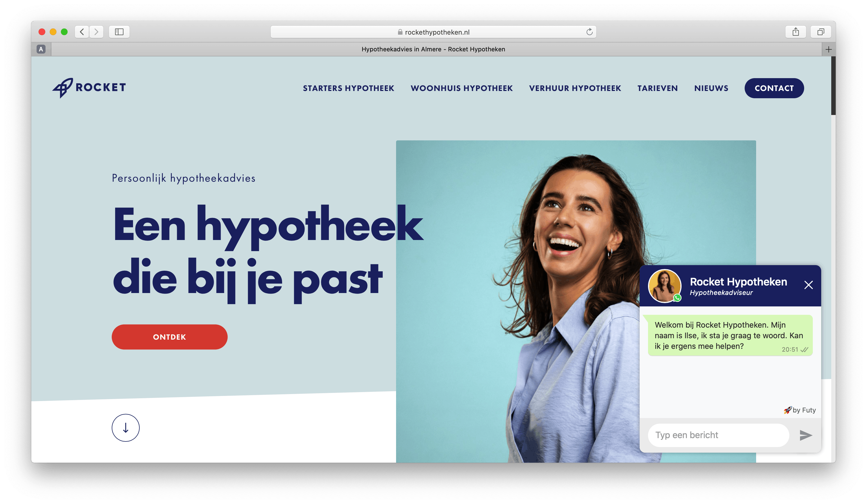The width and height of the screenshot is (867, 504).
Task: Click the red Ontdek button
Action: click(x=170, y=337)
